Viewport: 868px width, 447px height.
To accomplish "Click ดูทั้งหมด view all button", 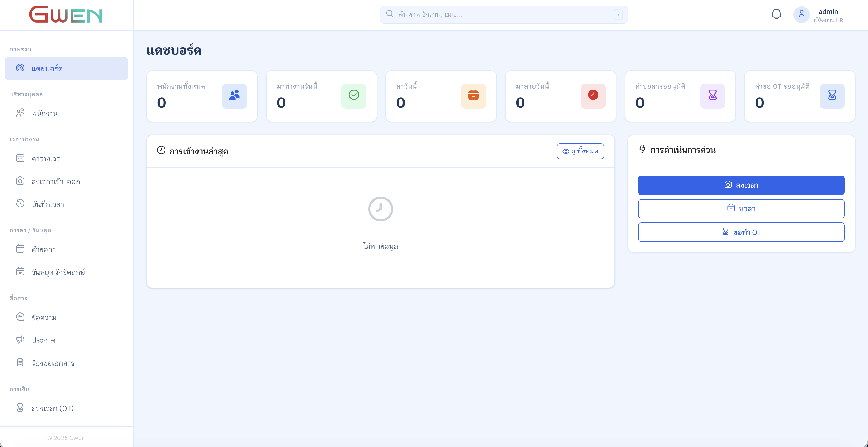I will (x=580, y=151).
